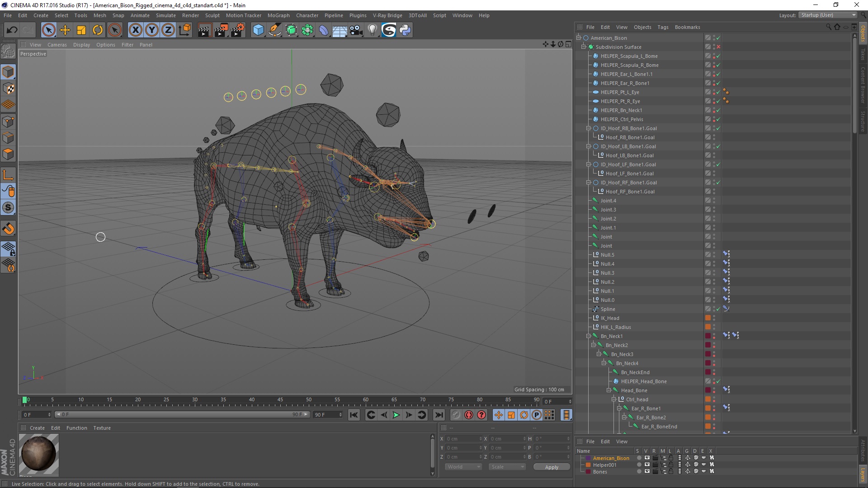Switch to Polygons mode in sidebar
The width and height of the screenshot is (868, 488).
8,155
